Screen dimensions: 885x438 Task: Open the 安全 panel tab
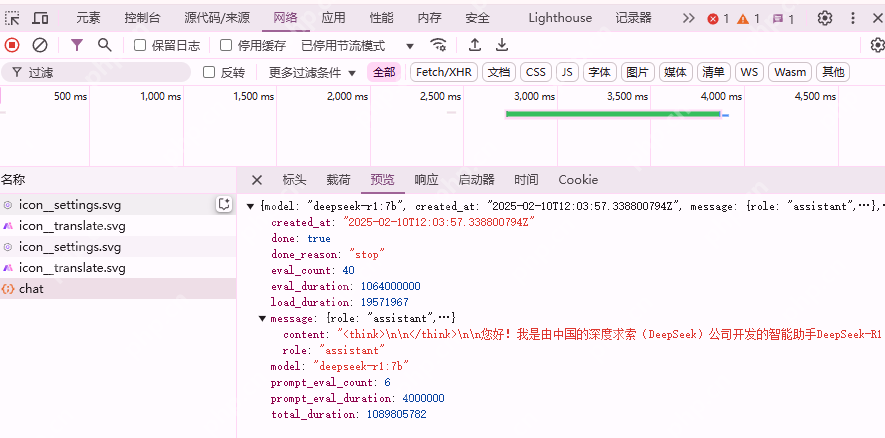477,18
